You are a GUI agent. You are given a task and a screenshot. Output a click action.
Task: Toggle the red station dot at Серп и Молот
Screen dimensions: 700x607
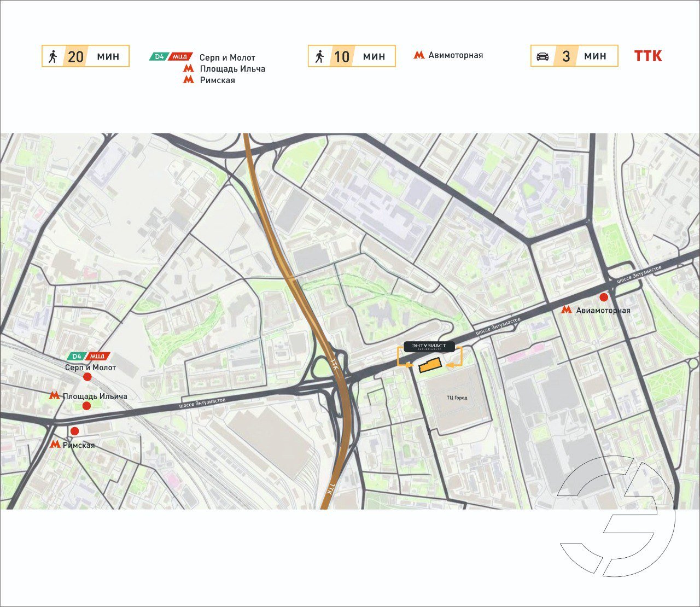[87, 377]
